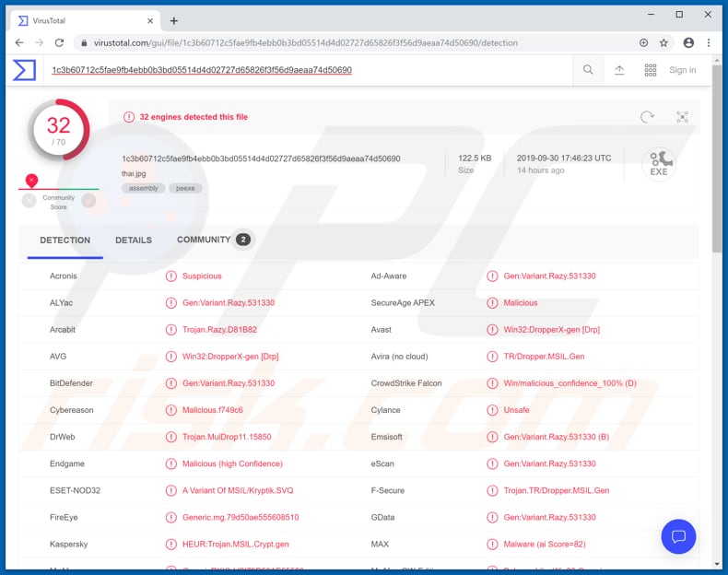Image resolution: width=728 pixels, height=575 pixels.
Task: Click the reanalyze file icon
Action: point(647,117)
